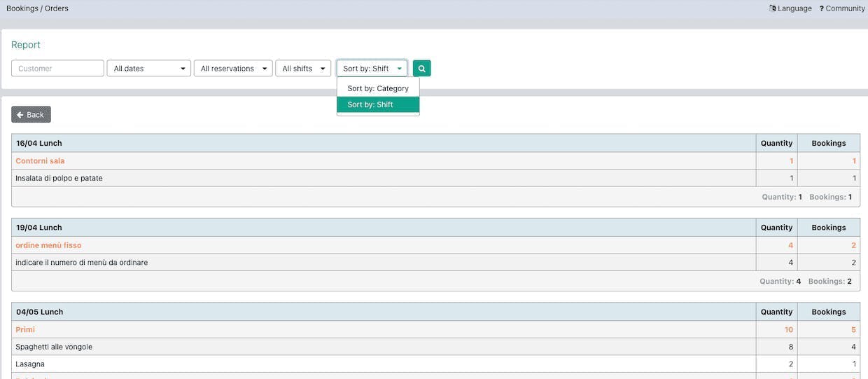Click the Language translate icon
868x379 pixels.
773,8
